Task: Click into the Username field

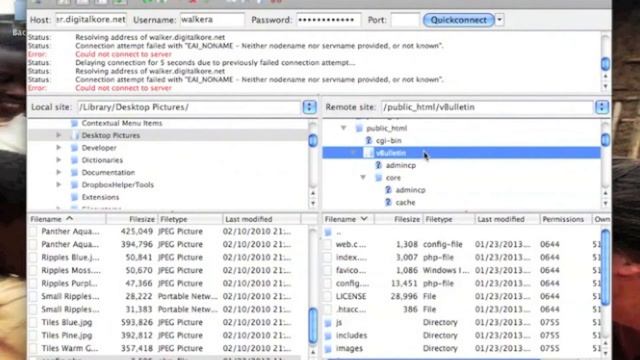Action: click(x=212, y=20)
